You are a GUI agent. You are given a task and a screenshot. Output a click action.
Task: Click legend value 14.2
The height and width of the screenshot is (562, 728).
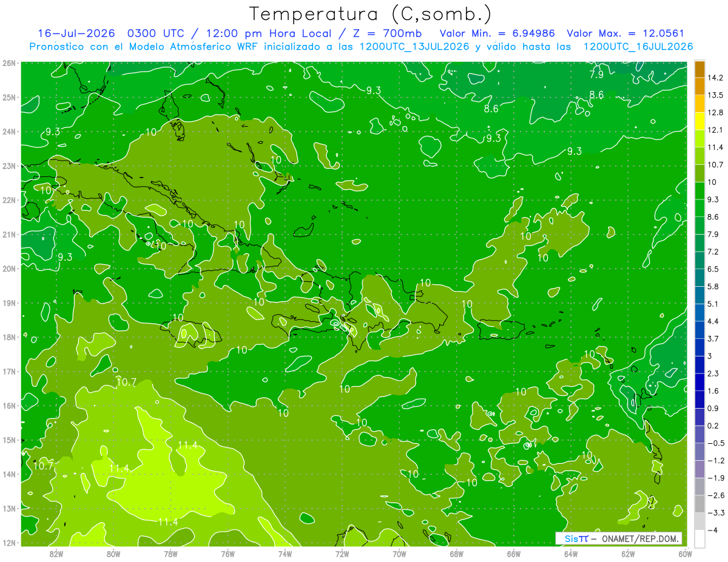click(x=716, y=78)
